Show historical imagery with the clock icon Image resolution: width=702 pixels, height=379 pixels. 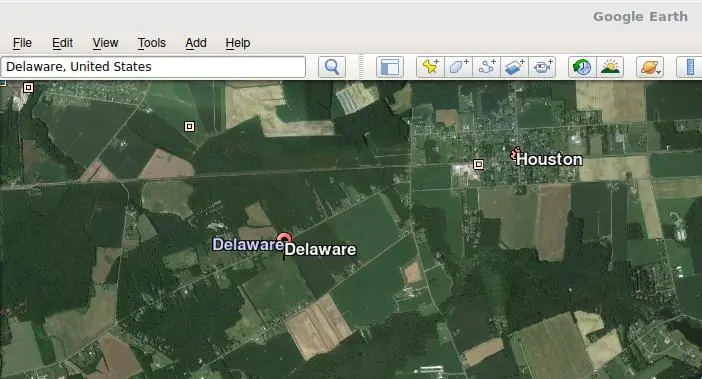coord(582,67)
